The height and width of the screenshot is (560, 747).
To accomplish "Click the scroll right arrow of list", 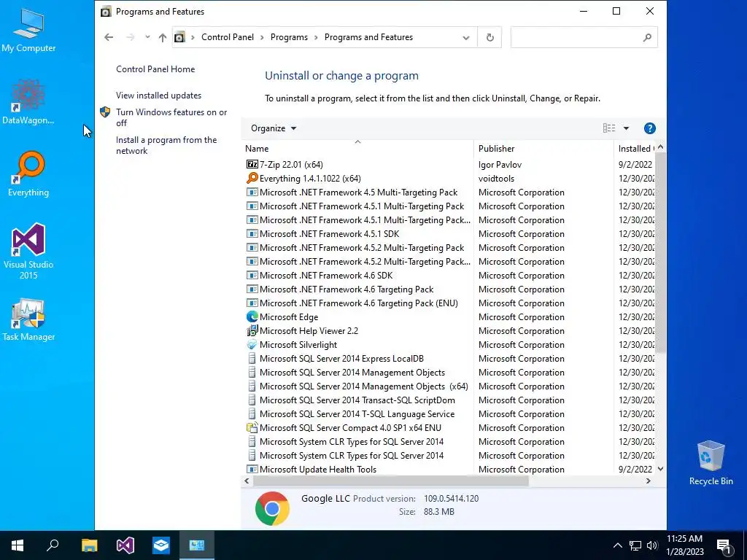I will (x=648, y=481).
